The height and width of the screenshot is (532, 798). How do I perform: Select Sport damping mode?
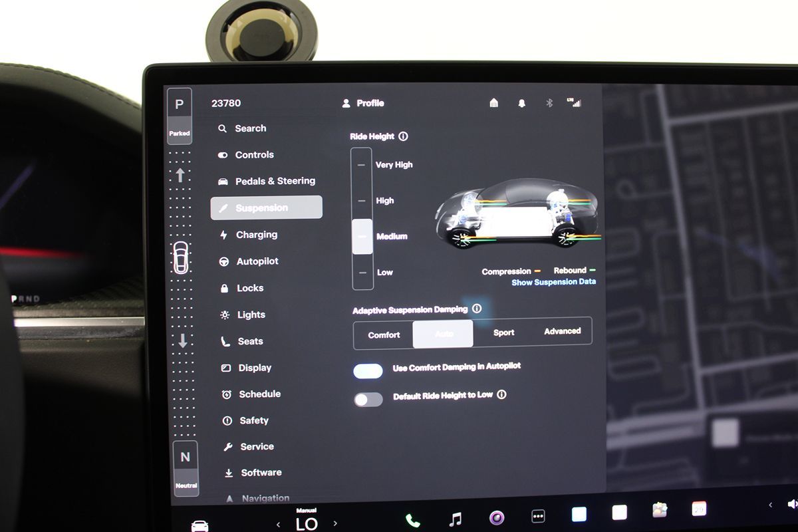[x=503, y=333]
